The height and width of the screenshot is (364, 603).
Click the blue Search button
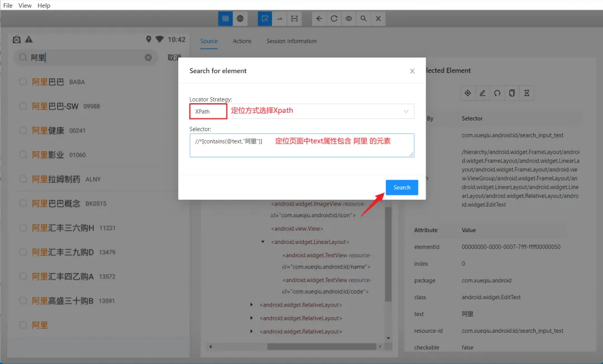402,187
